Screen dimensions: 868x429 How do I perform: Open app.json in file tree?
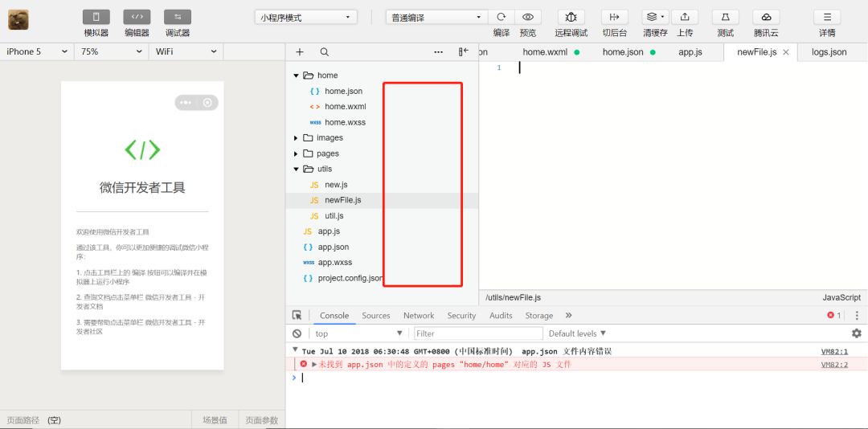click(334, 247)
